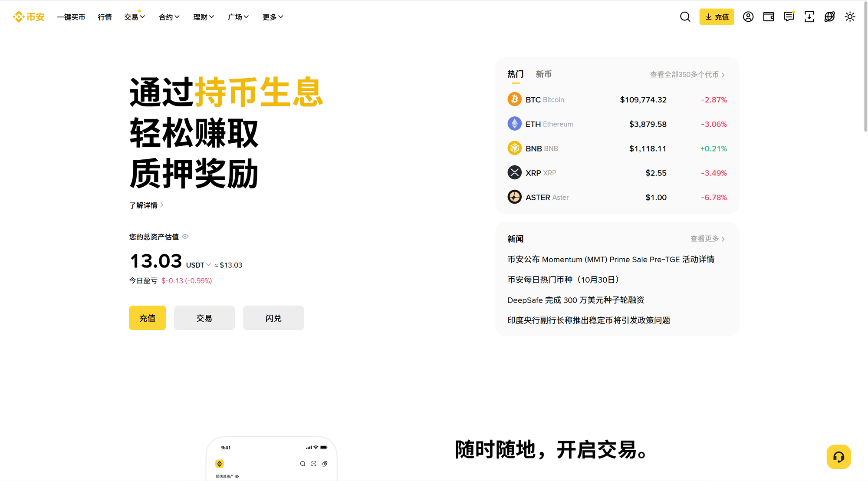Click the 闪兑 button
868x481 pixels.
click(273, 318)
